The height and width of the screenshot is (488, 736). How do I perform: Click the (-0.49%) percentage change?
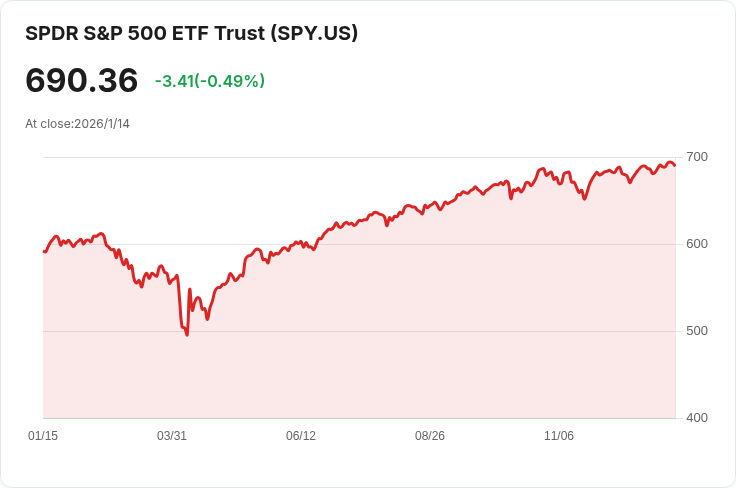tap(230, 81)
